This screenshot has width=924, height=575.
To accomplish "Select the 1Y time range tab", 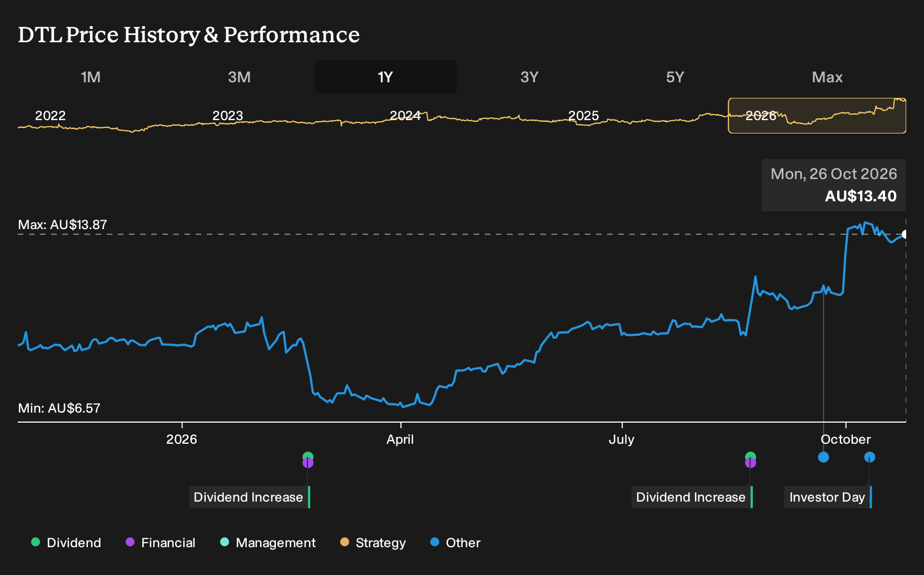I will point(386,77).
